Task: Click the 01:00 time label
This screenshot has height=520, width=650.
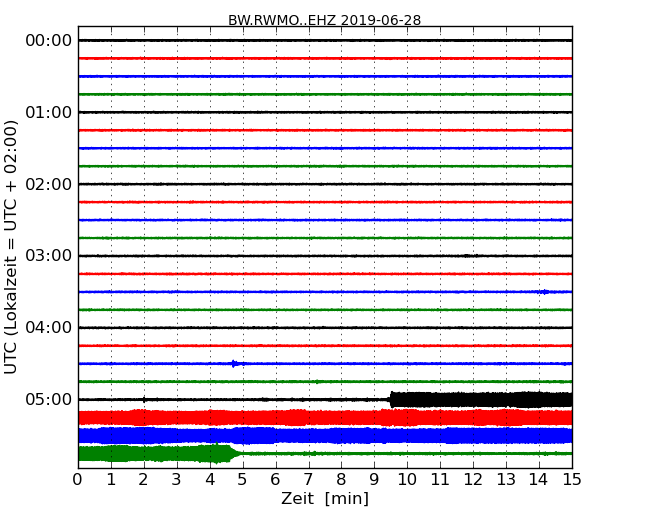Action: pos(49,112)
